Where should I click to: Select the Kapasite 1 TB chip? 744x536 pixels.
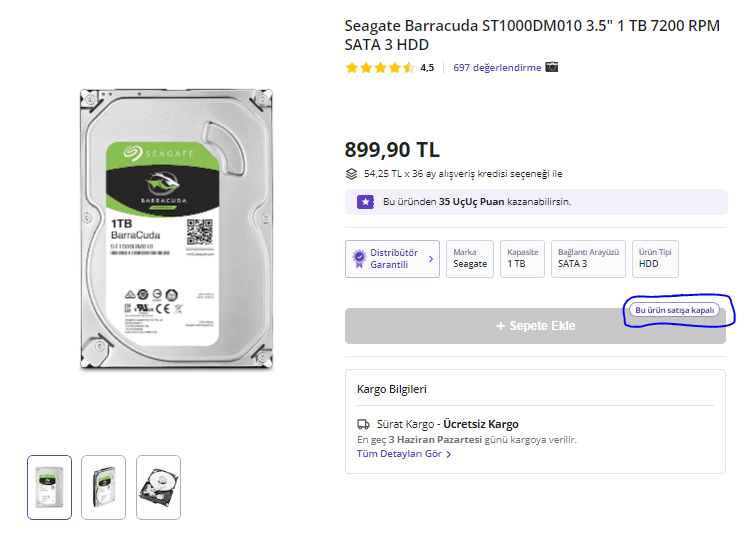click(522, 258)
